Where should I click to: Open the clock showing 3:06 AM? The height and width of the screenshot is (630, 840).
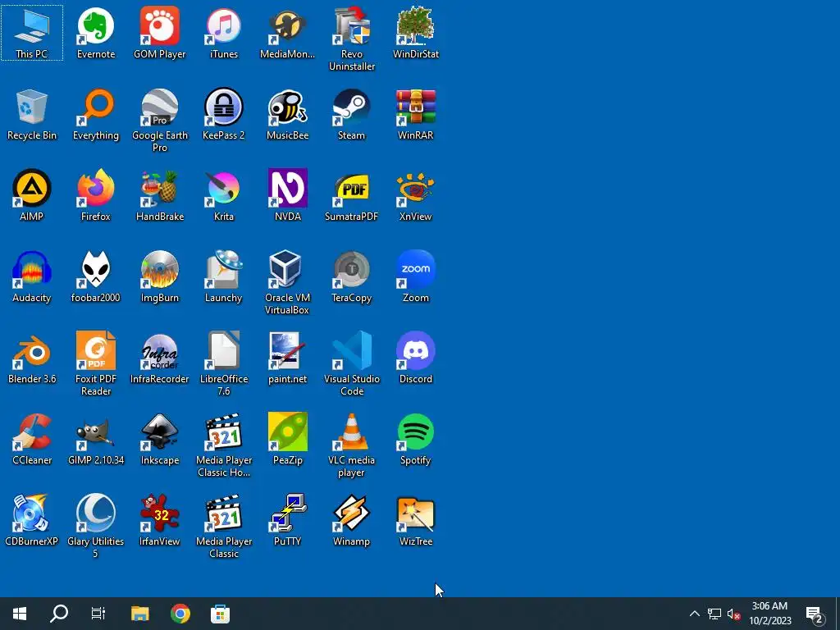769,614
